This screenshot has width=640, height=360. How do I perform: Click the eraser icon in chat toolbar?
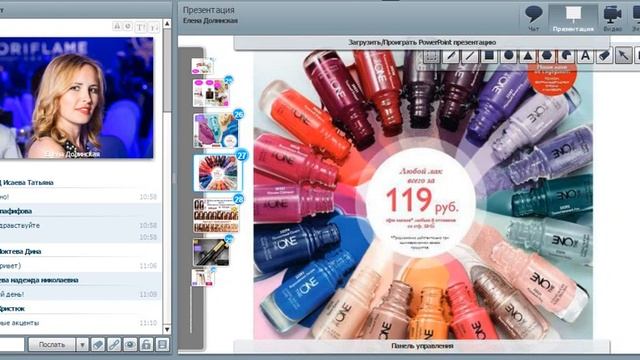click(98, 344)
